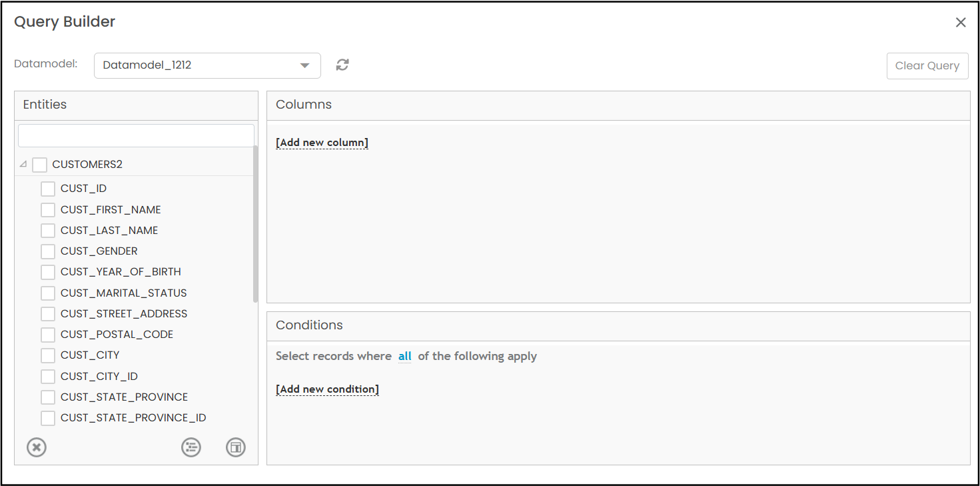Collapse the CUSTOMERS2 tree node
980x486 pixels.
pyautogui.click(x=23, y=164)
